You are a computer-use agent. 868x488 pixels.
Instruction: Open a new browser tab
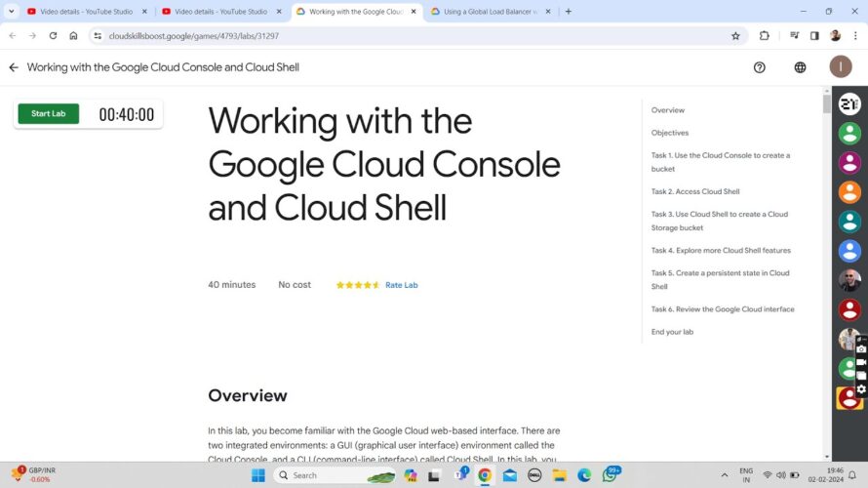pyautogui.click(x=568, y=12)
